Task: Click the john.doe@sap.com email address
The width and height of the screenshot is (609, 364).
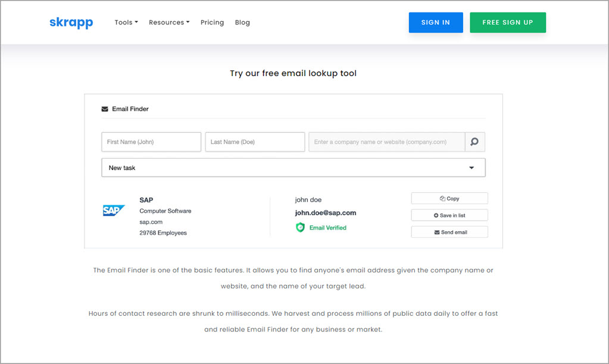Action: pos(325,213)
